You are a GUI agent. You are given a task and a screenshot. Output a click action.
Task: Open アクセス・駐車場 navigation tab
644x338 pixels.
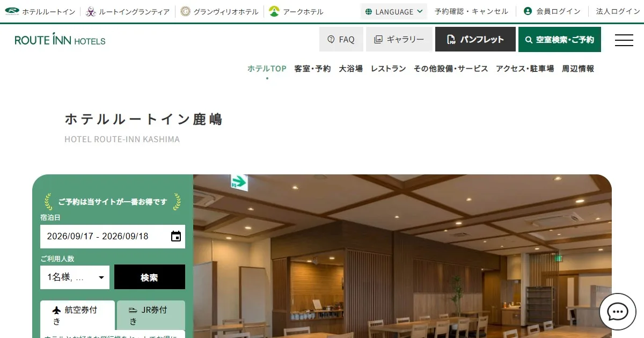pos(525,69)
